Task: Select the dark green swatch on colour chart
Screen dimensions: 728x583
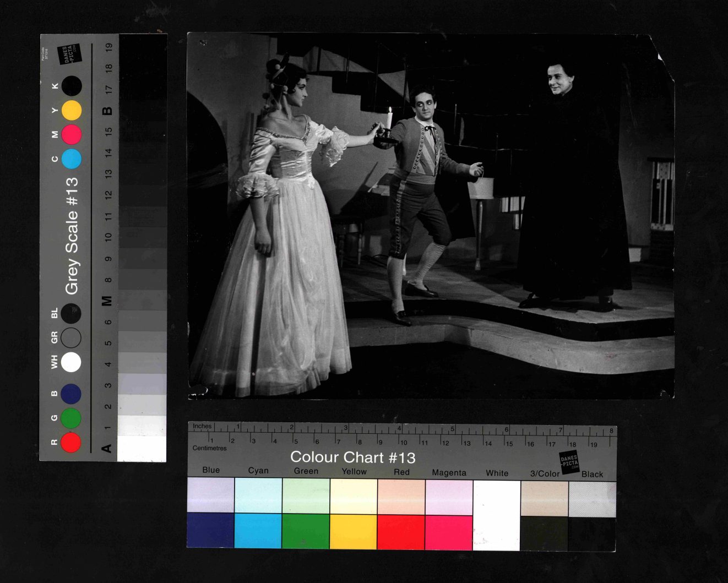Action: point(306,531)
